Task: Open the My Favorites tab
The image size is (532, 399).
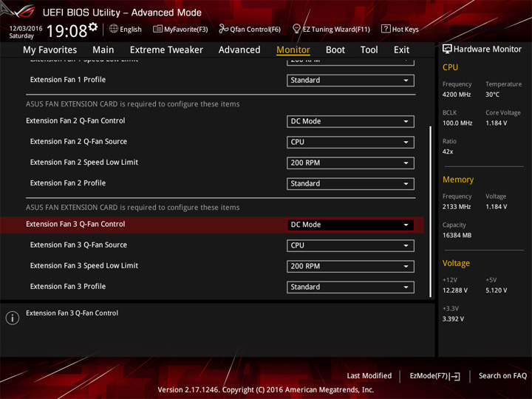Action: point(50,50)
